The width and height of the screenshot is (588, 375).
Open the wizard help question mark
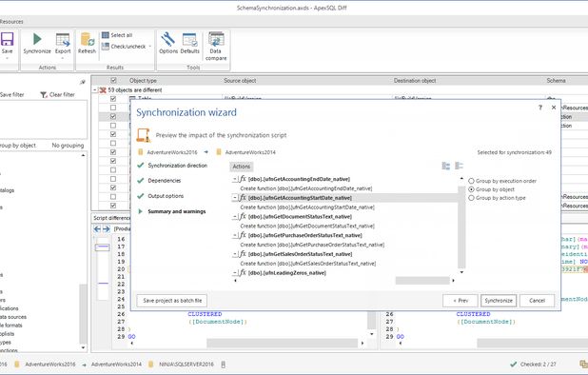[x=540, y=108]
